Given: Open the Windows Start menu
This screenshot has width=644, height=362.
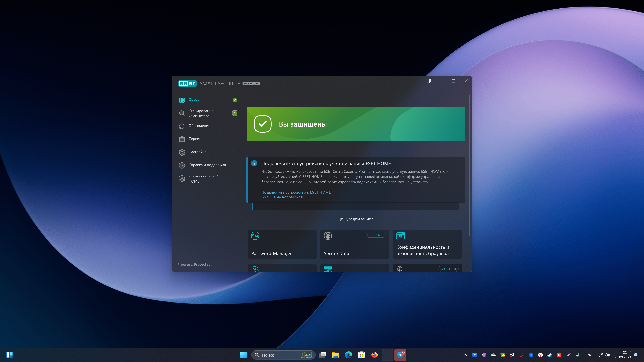Looking at the screenshot, I should pos(244,355).
